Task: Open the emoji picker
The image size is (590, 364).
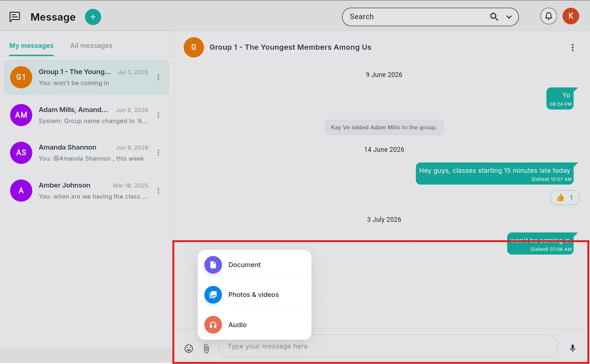Action: click(189, 349)
